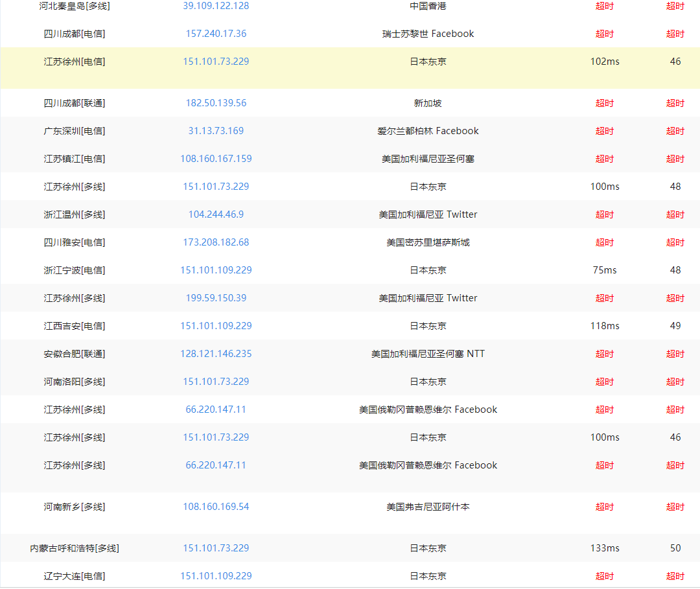Viewport: 700px width, 589px height.
Task: Open the IP link 39.109.122.128
Action: (x=216, y=6)
